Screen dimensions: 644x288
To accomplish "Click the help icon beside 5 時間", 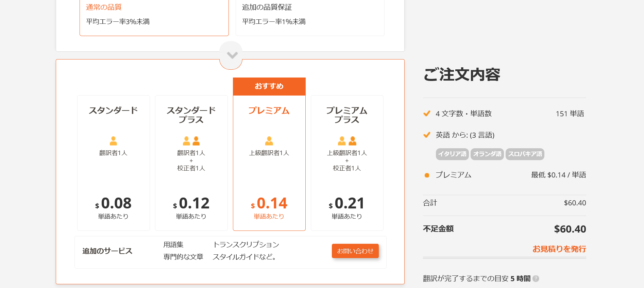I will click(x=536, y=278).
